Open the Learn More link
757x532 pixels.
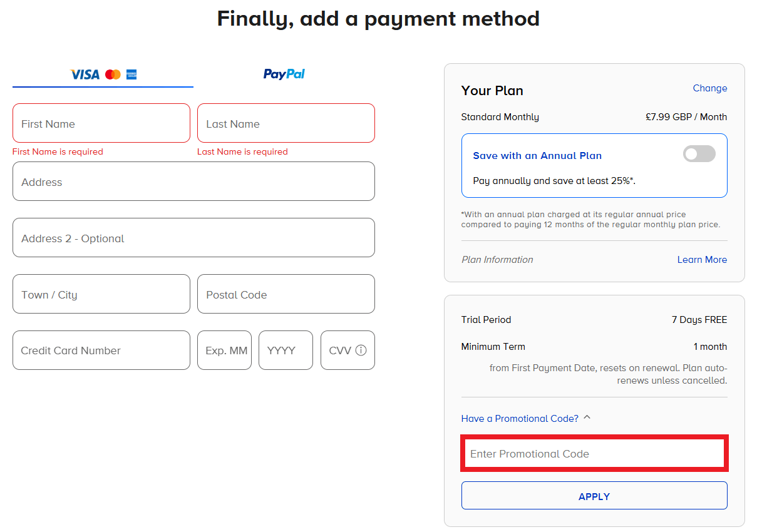click(x=702, y=260)
